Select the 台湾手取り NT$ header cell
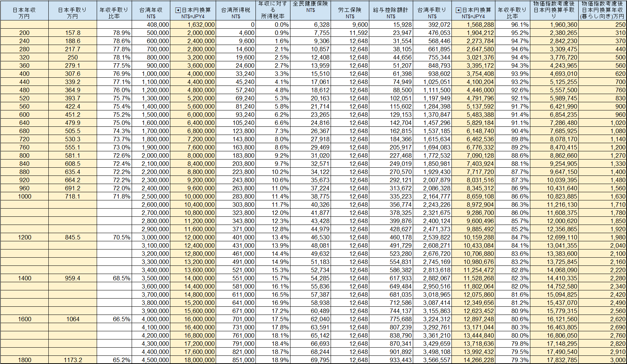Viewport: 627px width, 364px height. click(432, 10)
